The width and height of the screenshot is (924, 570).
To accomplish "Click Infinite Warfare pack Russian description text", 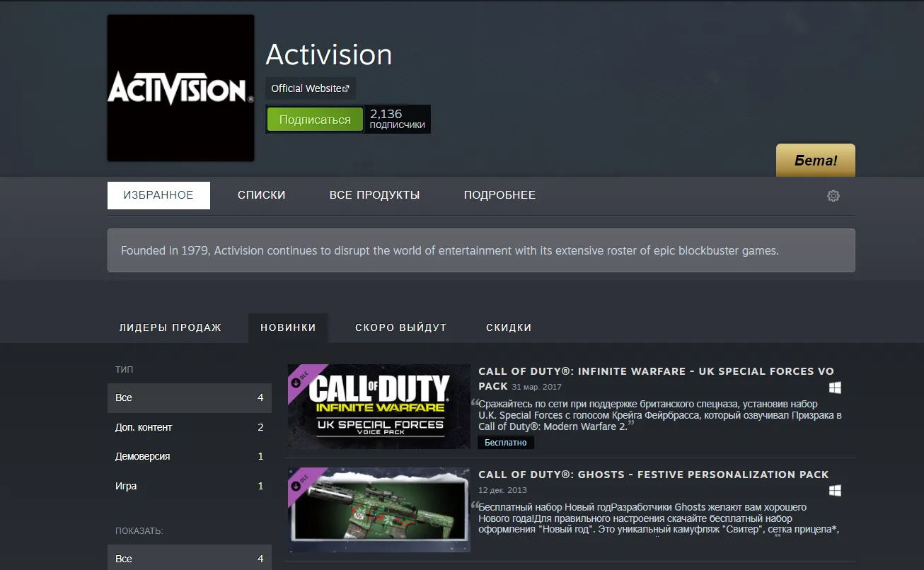I will click(x=659, y=415).
